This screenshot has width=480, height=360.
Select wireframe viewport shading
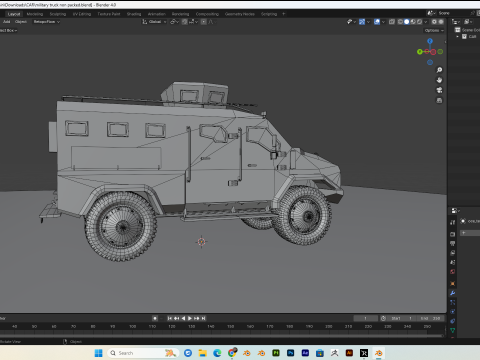pyautogui.click(x=400, y=22)
